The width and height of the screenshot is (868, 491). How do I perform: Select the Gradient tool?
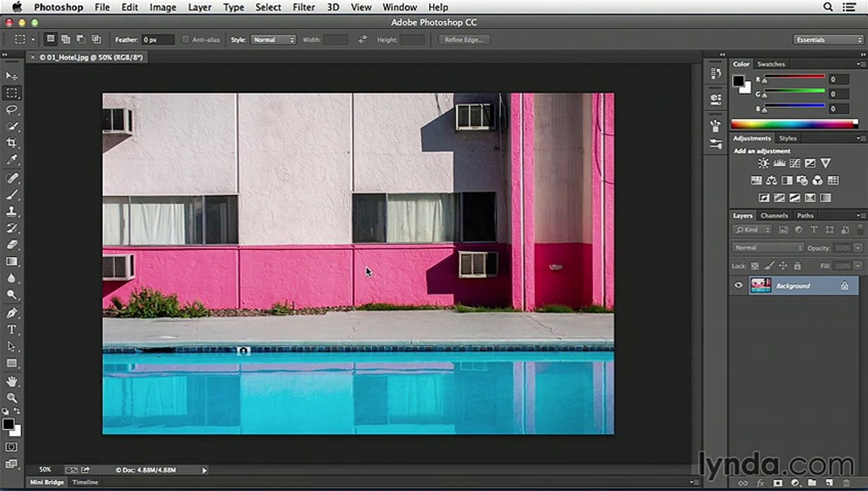click(12, 262)
